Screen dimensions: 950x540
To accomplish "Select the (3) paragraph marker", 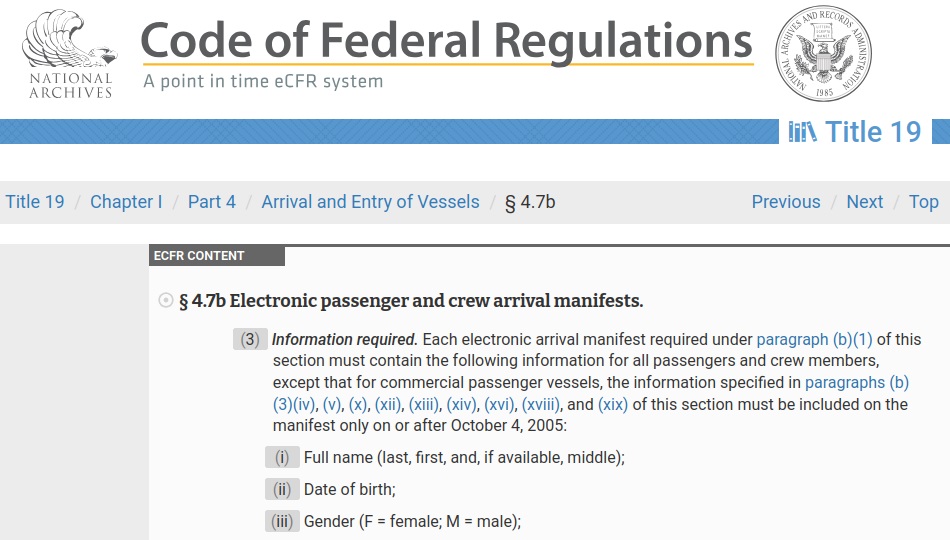I will tap(250, 340).
